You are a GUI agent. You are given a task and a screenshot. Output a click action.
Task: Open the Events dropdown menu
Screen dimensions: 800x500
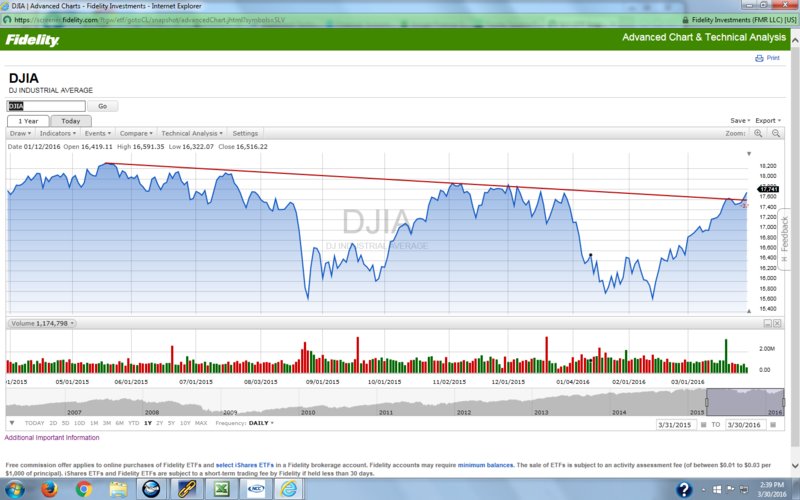pyautogui.click(x=97, y=133)
